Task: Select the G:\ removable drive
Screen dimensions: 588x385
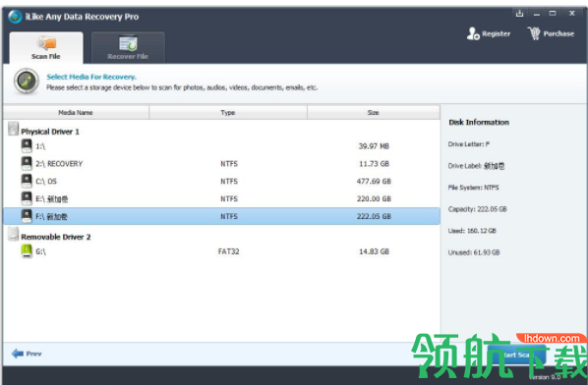Action: pos(221,251)
